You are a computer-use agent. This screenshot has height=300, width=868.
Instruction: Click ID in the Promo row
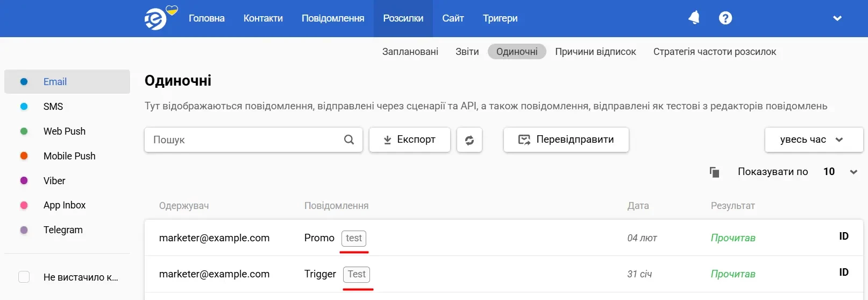pos(844,236)
